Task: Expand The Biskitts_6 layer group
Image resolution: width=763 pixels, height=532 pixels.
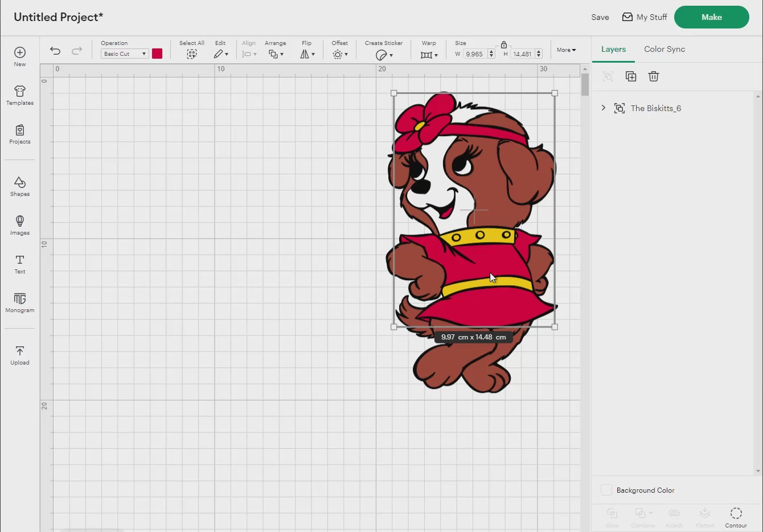Action: (604, 108)
